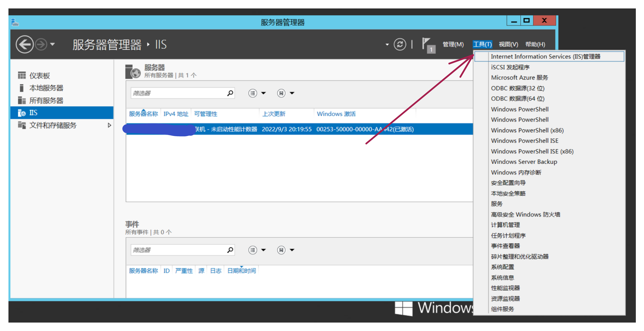Viewport: 644px width, 331px height.
Task: Select the server row dated 2022/9/3 20:19:55
Action: (299, 129)
